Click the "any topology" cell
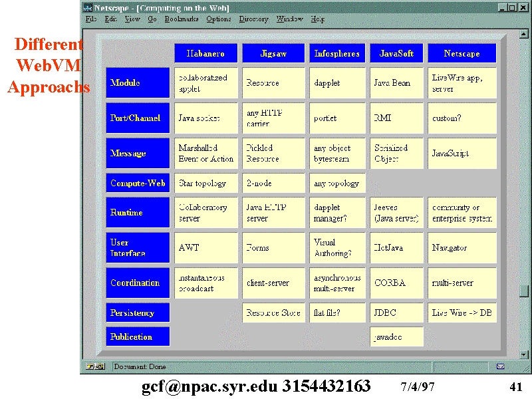Image resolution: width=532 pixels, height=399 pixels. click(x=337, y=184)
